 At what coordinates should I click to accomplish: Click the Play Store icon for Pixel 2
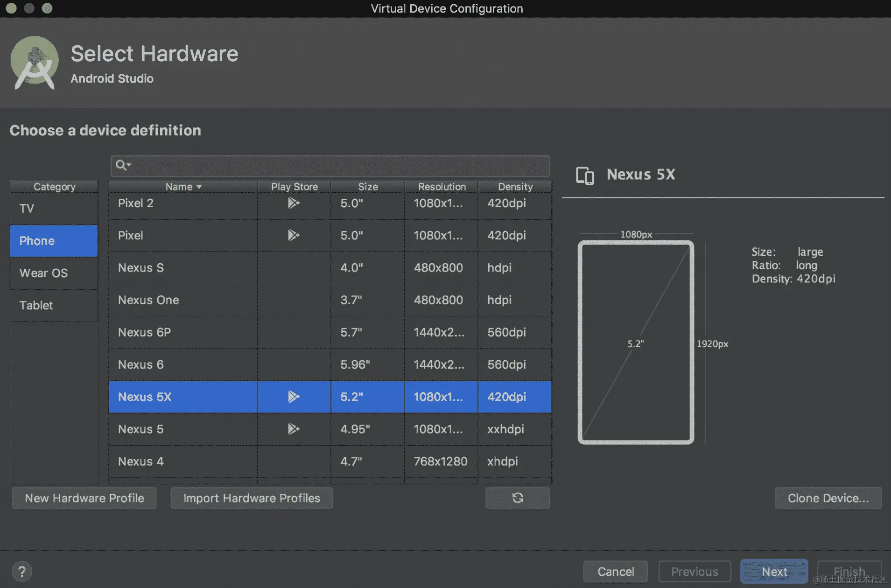click(x=294, y=203)
